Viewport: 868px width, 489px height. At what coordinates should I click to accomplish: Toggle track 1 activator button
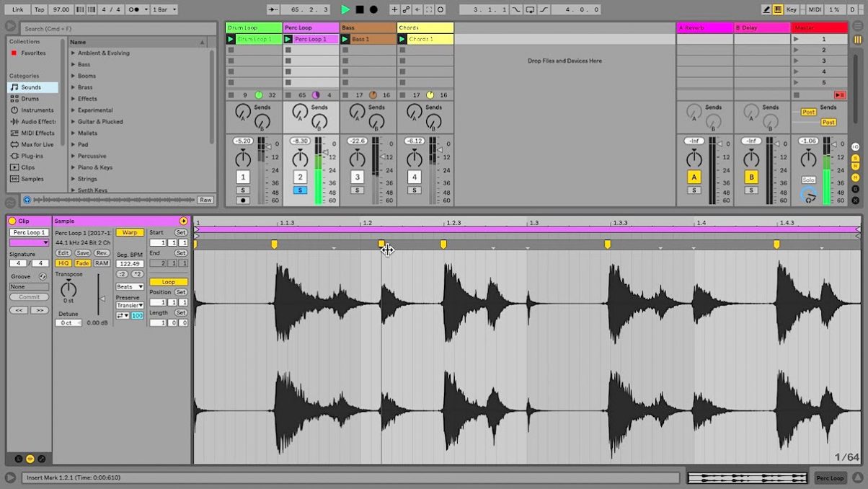[x=244, y=177]
